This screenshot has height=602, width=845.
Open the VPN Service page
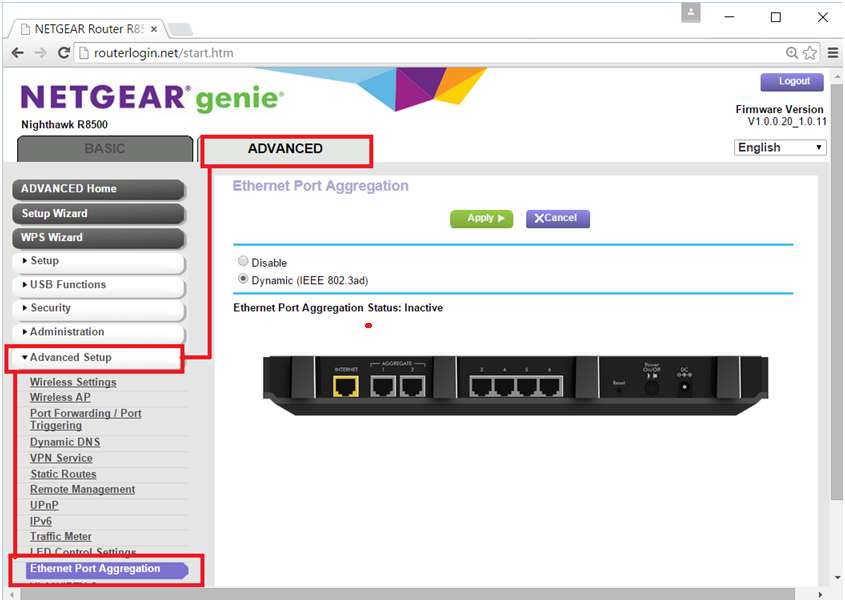point(61,457)
